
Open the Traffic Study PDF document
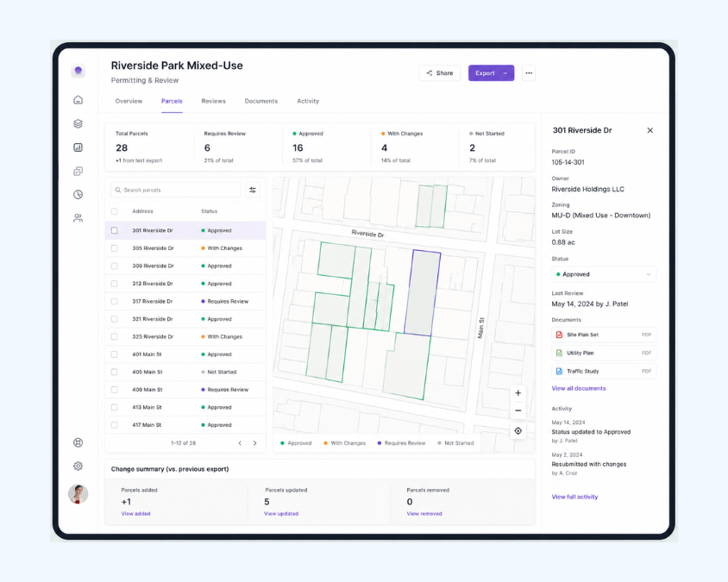coord(604,372)
